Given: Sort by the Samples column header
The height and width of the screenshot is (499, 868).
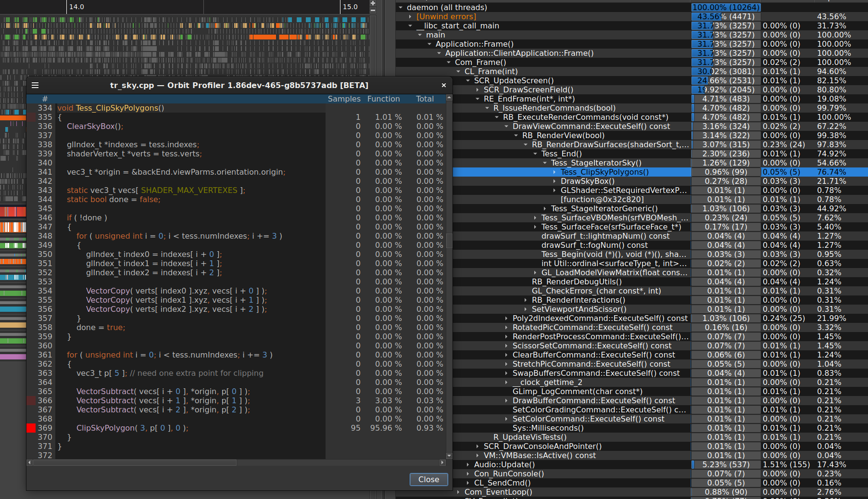Looking at the screenshot, I should (344, 99).
